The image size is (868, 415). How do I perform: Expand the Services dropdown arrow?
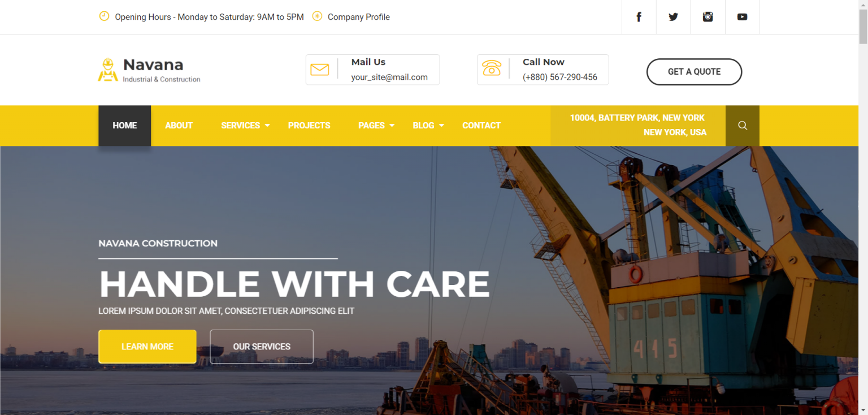267,126
